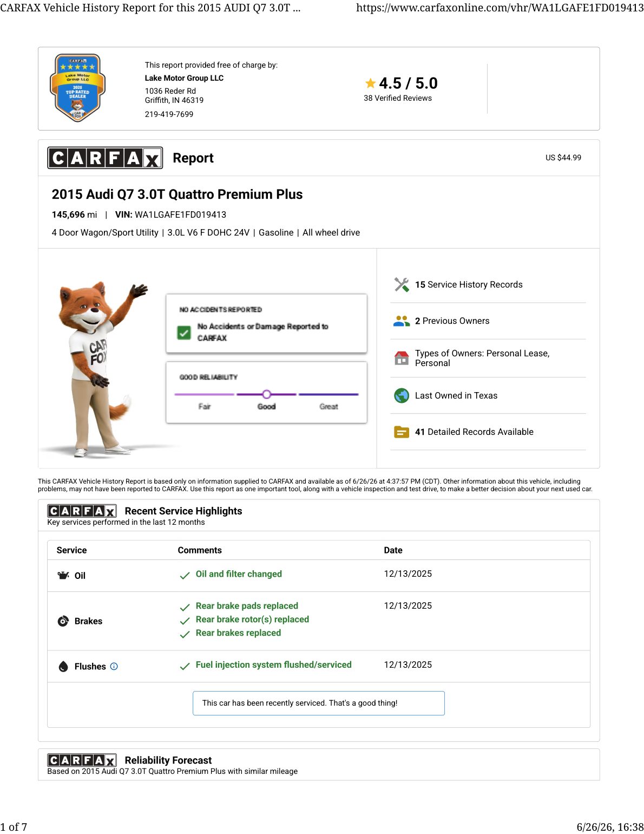Screen dimensions: 644x834
Task: Click the globe Last Owned icon
Action: click(402, 396)
